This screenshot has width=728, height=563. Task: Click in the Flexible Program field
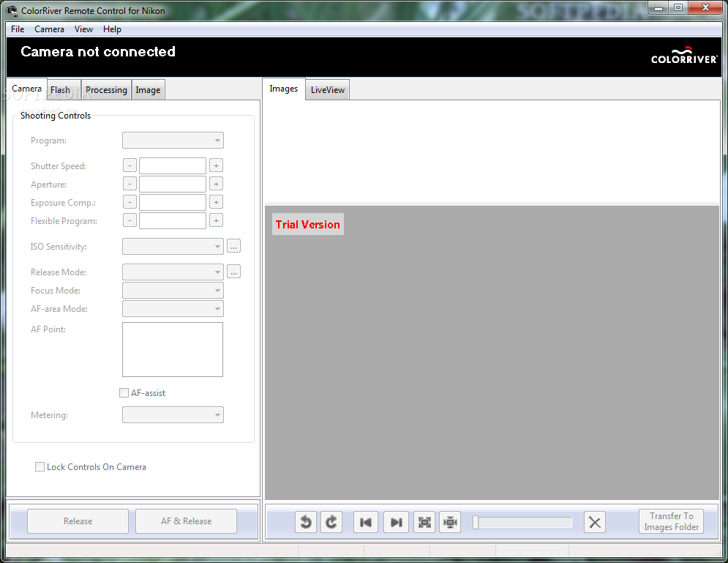(x=173, y=220)
